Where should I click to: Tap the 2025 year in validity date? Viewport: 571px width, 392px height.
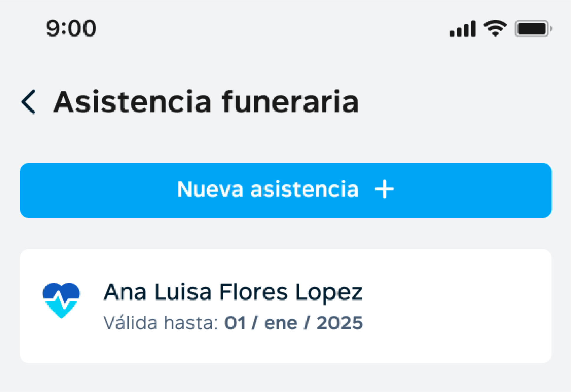pos(340,323)
